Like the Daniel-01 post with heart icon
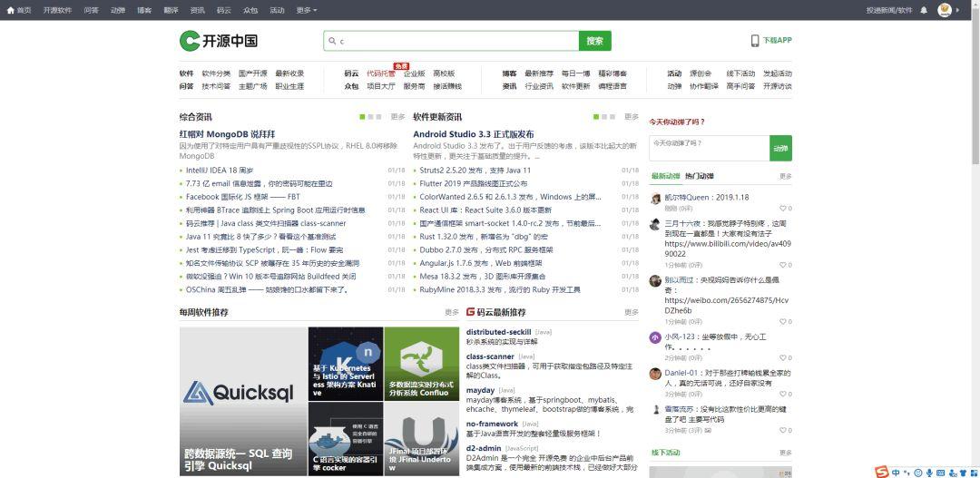This screenshot has height=478, width=980. pos(782,395)
